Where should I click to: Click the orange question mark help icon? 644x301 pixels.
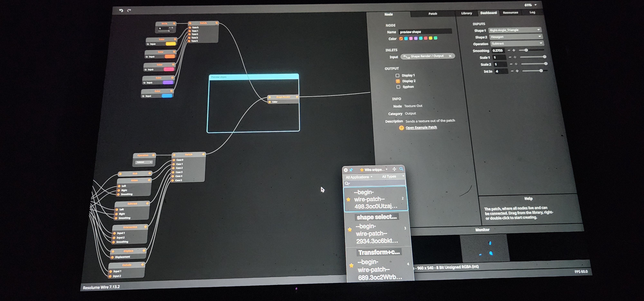click(x=401, y=128)
